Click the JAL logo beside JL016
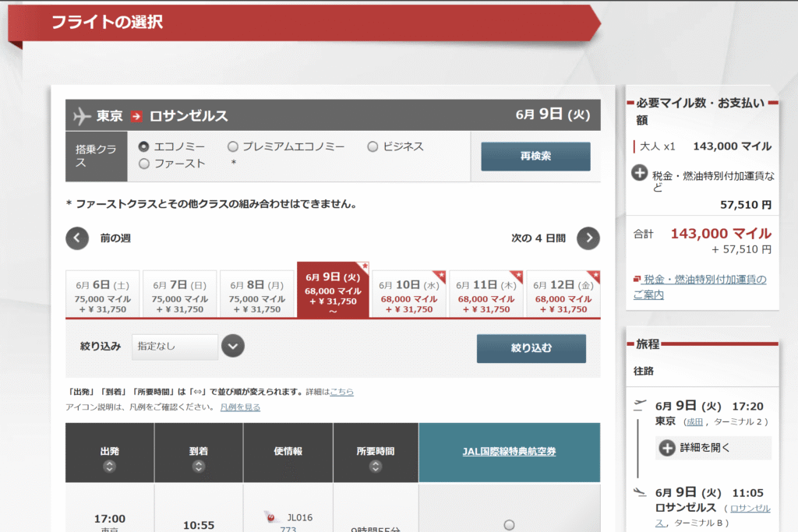 pyautogui.click(x=271, y=516)
